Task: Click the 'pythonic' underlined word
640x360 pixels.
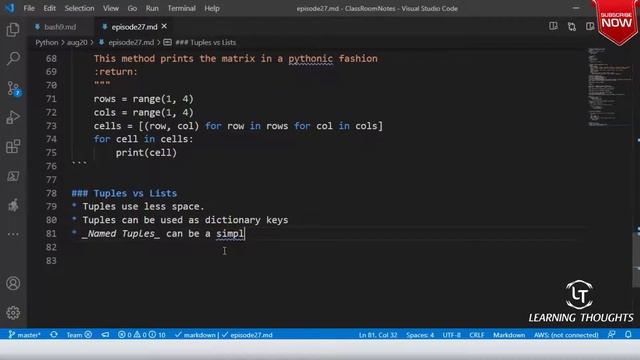Action: point(311,59)
